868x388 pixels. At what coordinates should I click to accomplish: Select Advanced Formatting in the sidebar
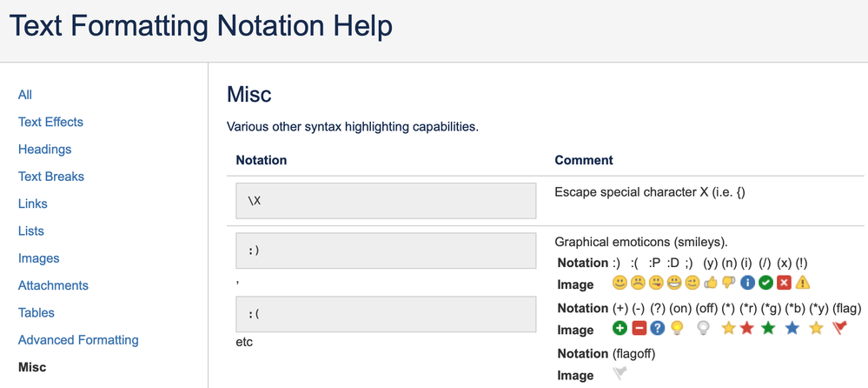(x=78, y=340)
